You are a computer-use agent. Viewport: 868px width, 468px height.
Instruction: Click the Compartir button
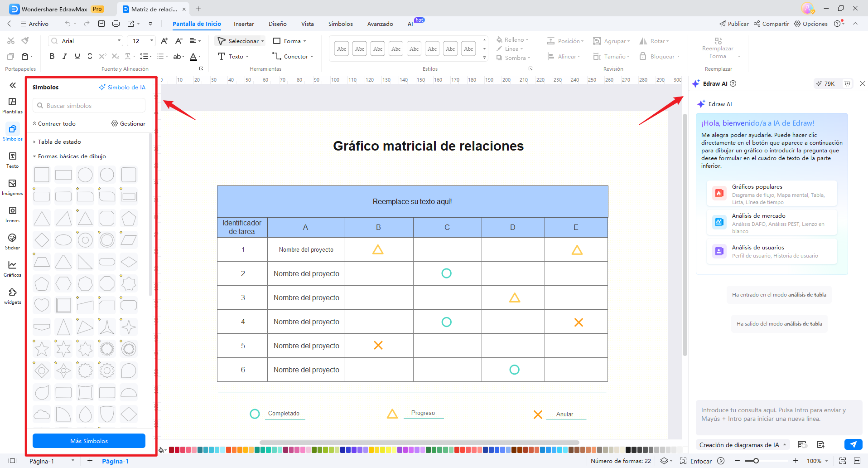pyautogui.click(x=772, y=24)
